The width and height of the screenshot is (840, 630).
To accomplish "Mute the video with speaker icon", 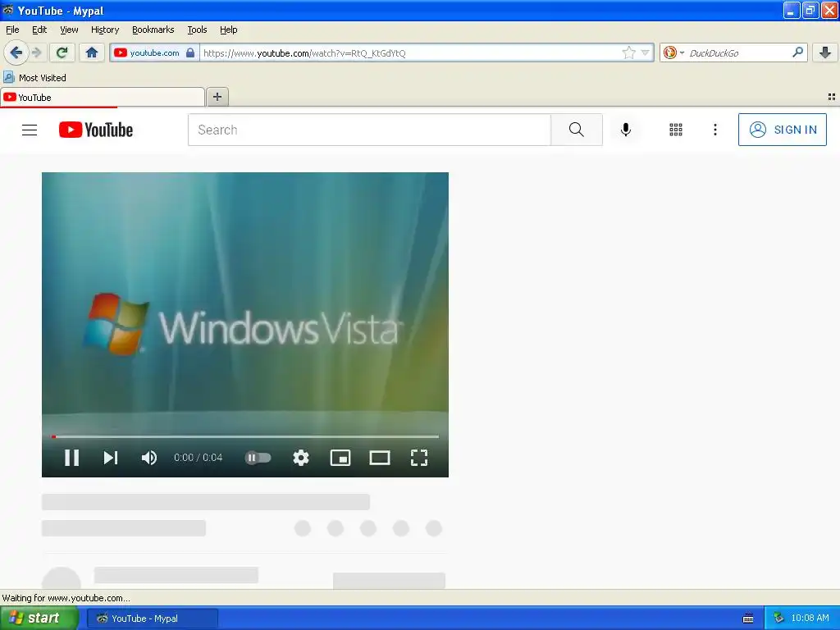I will 149,458.
